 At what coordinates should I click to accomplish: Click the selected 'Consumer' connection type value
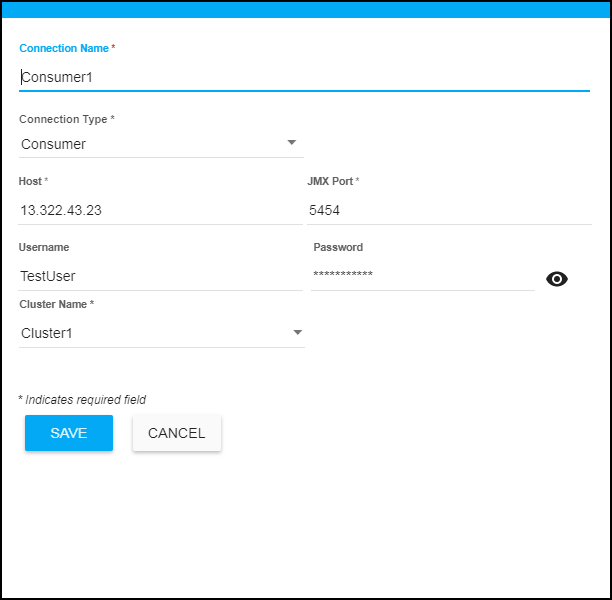coord(54,144)
